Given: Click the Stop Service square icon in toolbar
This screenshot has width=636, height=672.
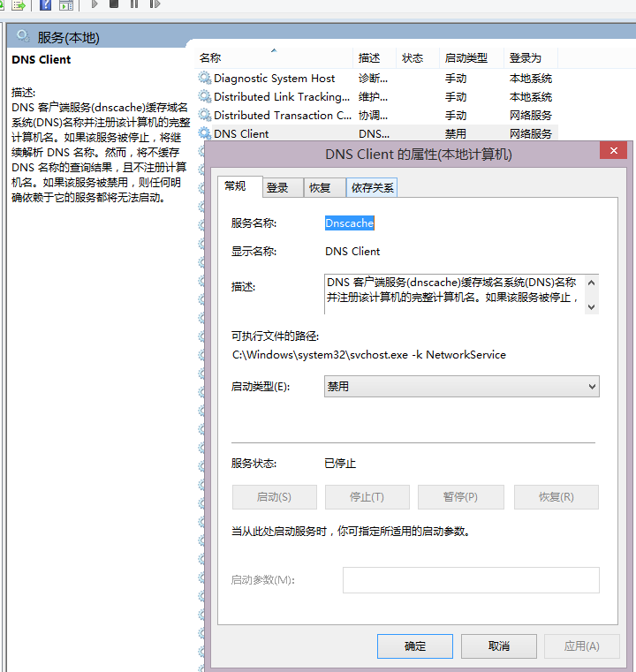Looking at the screenshot, I should [x=114, y=4].
